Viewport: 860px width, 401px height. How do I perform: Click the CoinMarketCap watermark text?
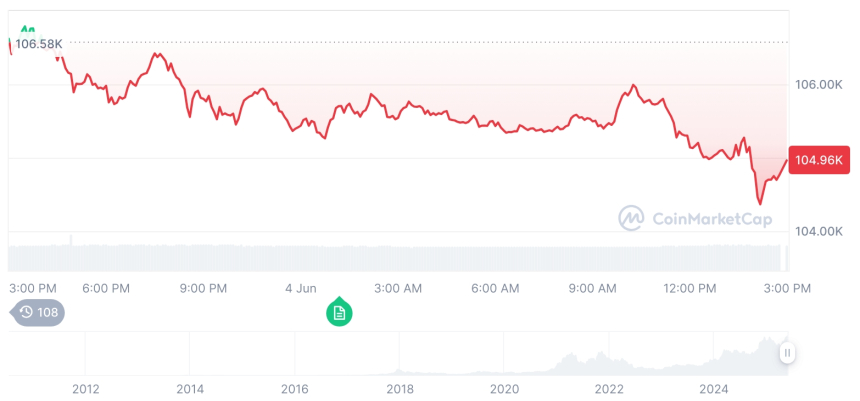[711, 218]
